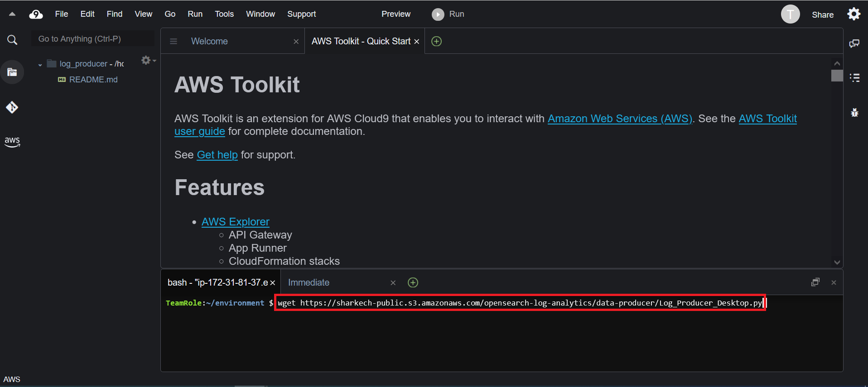Viewport: 868px width, 387px height.
Task: Open the Window menu
Action: click(x=260, y=14)
